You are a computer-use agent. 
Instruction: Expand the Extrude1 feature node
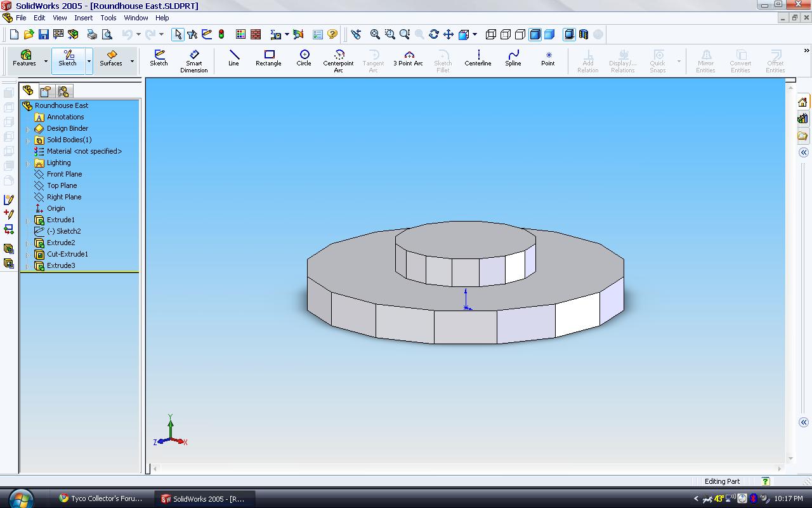(x=28, y=220)
